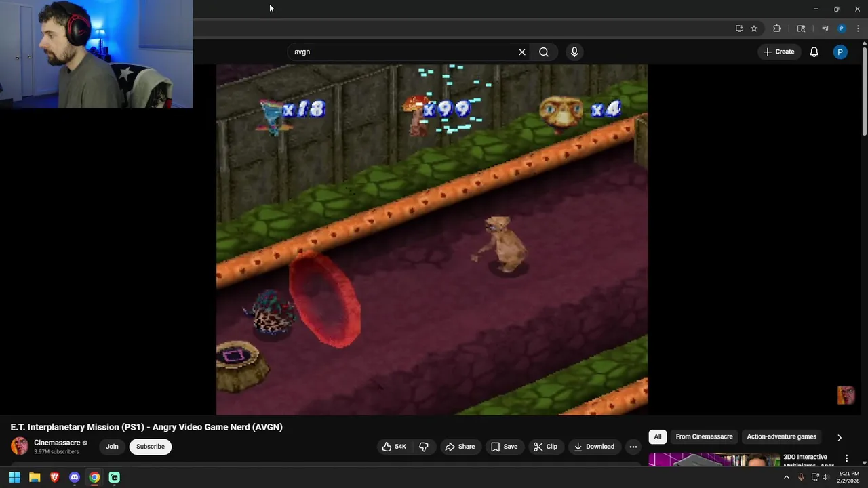The image size is (868, 488).
Task: Dislike the video with thumbs down
Action: (424, 447)
